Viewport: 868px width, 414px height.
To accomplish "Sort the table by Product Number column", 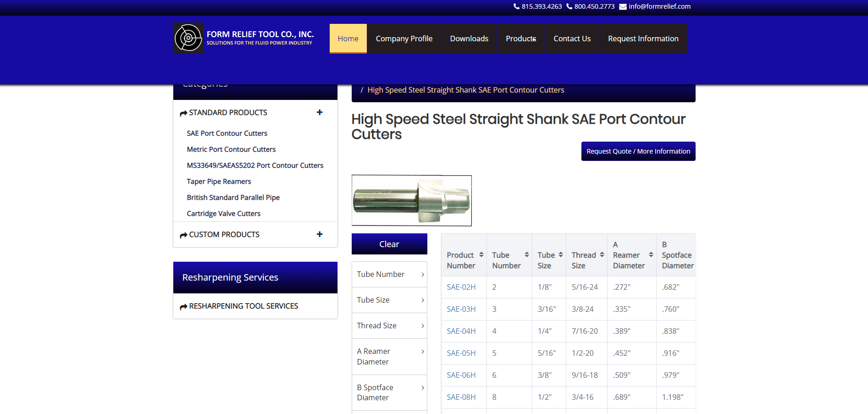I will (x=481, y=254).
